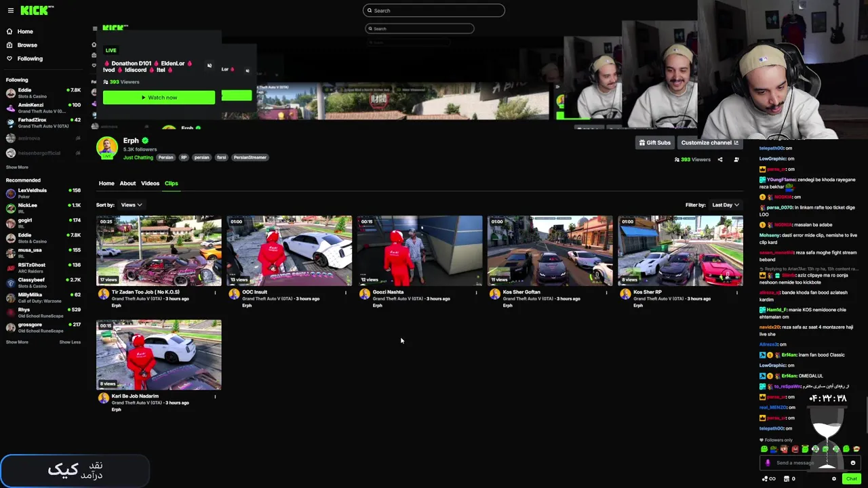Screen dimensions: 868x488
Task: Open emote picker in chat input
Action: (x=853, y=463)
